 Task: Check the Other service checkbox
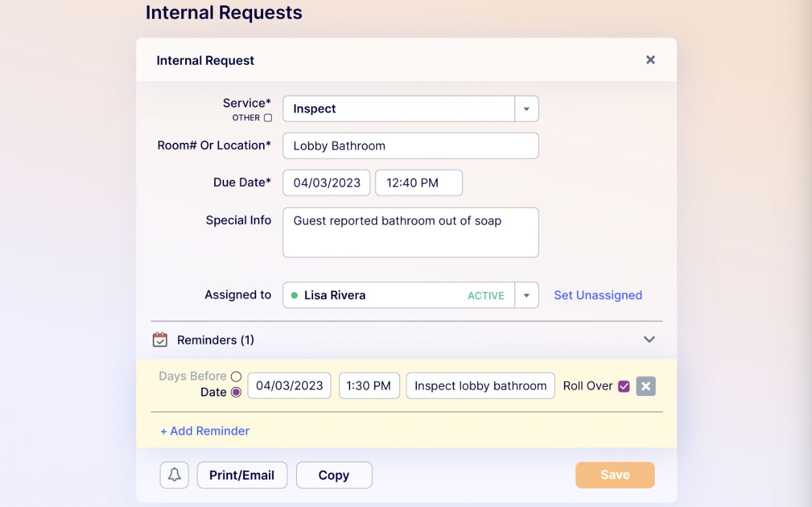268,118
